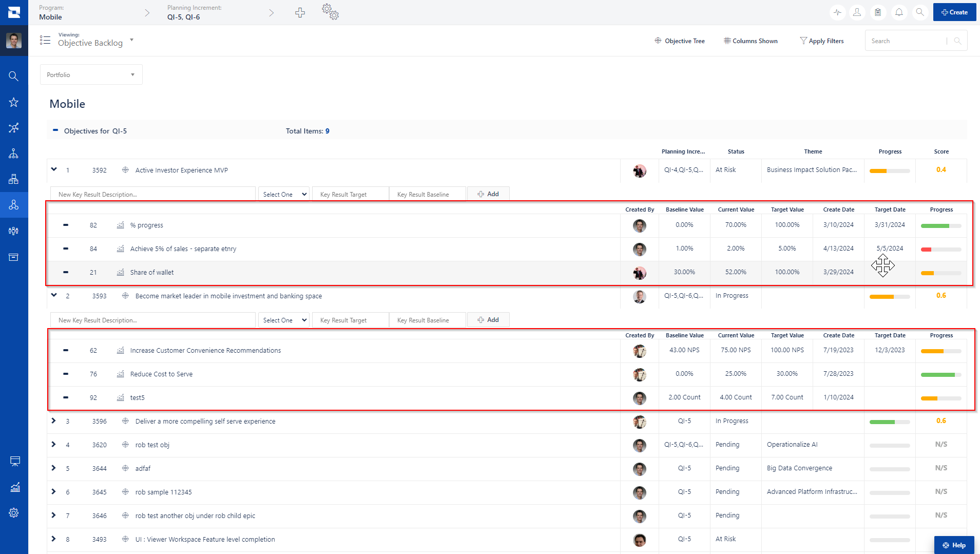Click progress bar of Increase Customer Convenience Recommendations

click(941, 351)
